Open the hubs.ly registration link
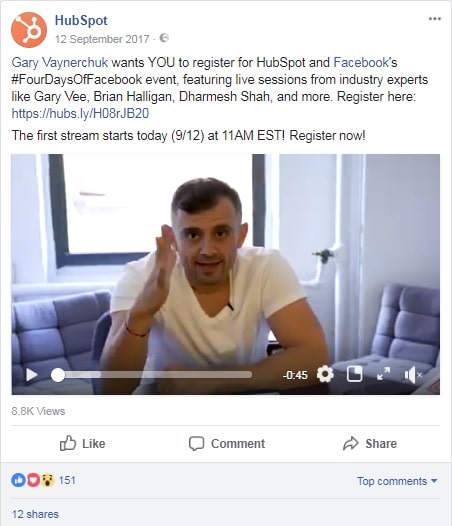 [x=81, y=113]
